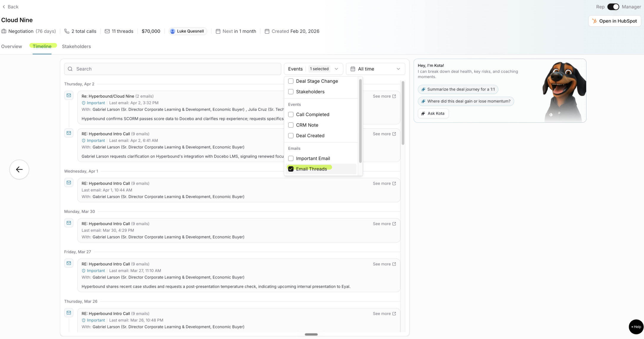Click the Cloud Nine deal title

point(17,20)
